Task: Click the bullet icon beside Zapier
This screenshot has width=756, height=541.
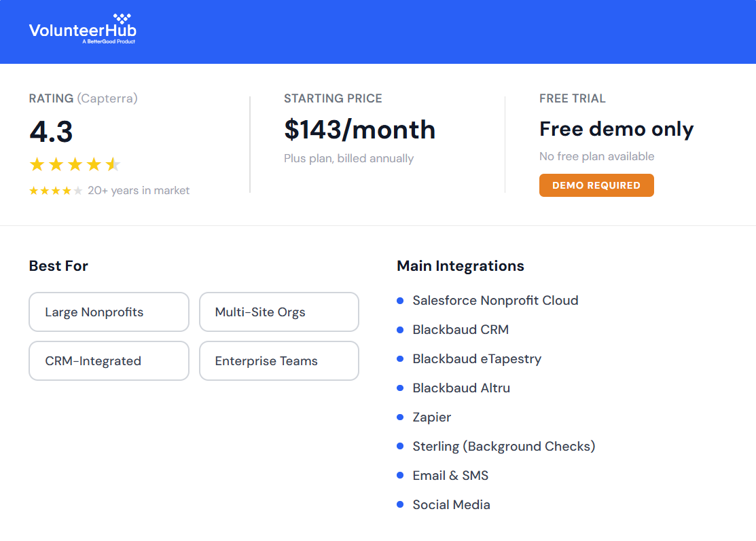Action: coord(399,417)
